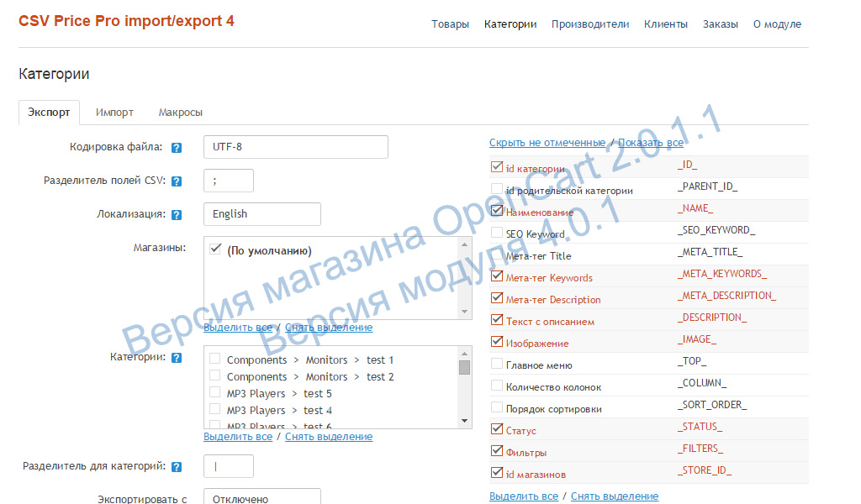
Task: Click Магазины list scroll up arrow
Action: (x=464, y=244)
